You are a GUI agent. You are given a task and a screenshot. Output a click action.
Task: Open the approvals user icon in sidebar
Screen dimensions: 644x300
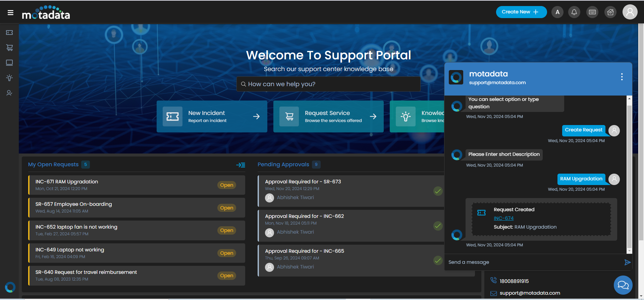(9, 93)
